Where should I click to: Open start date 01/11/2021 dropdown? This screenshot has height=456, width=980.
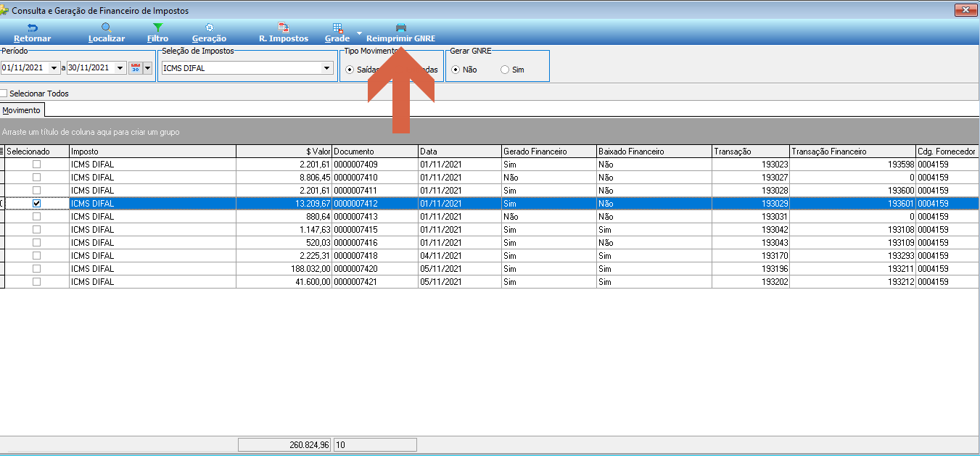[x=55, y=68]
